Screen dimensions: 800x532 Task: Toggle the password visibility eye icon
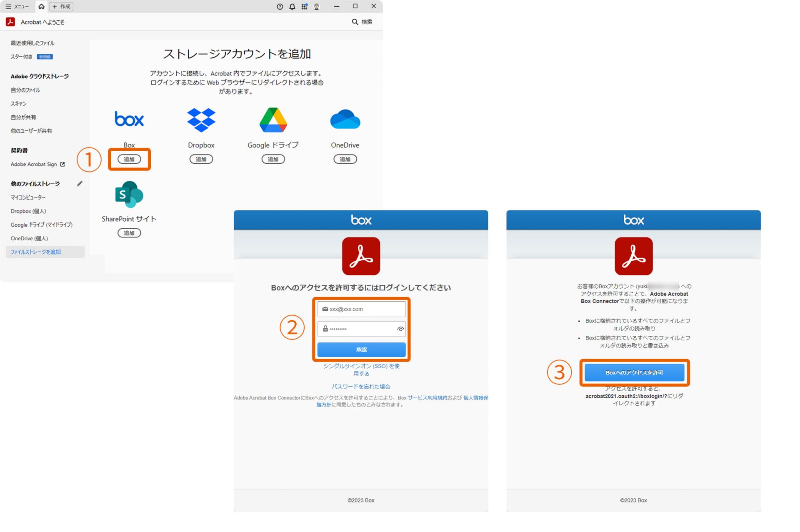[x=400, y=329]
